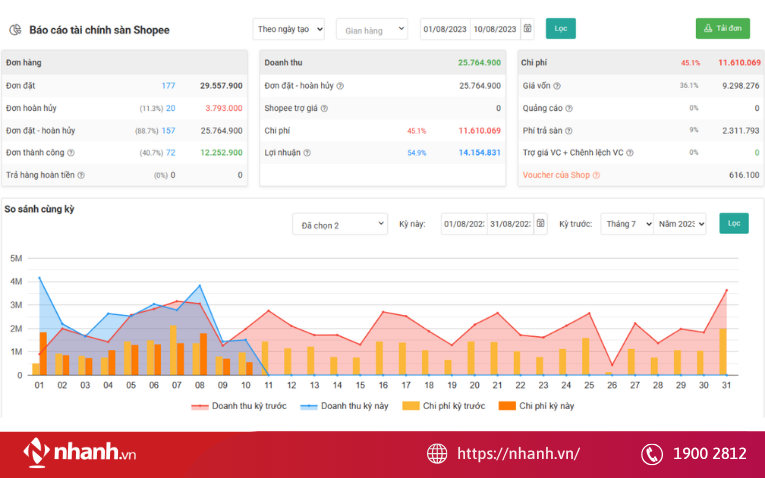
Task: Open the Theo ngày tạo dropdown
Action: (x=288, y=29)
